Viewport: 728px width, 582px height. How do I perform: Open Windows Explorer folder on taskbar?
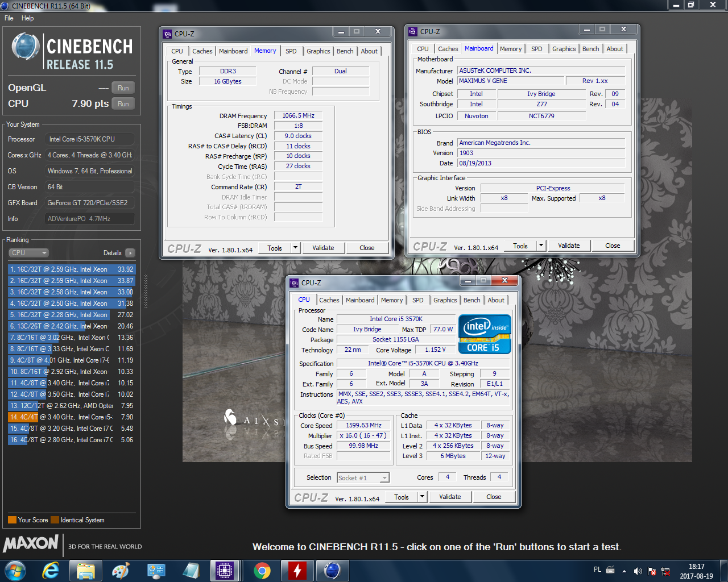coord(86,571)
